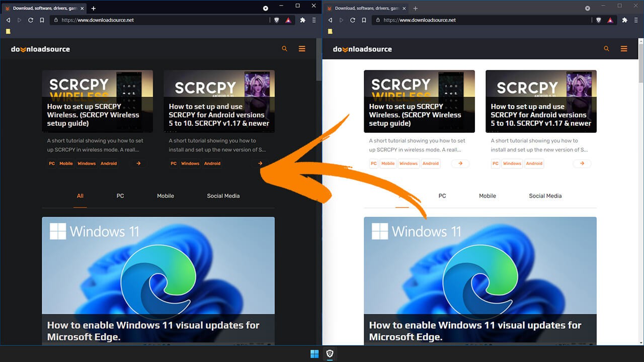Open Brave Shields in right window
This screenshot has width=644, height=362.
(599, 20)
